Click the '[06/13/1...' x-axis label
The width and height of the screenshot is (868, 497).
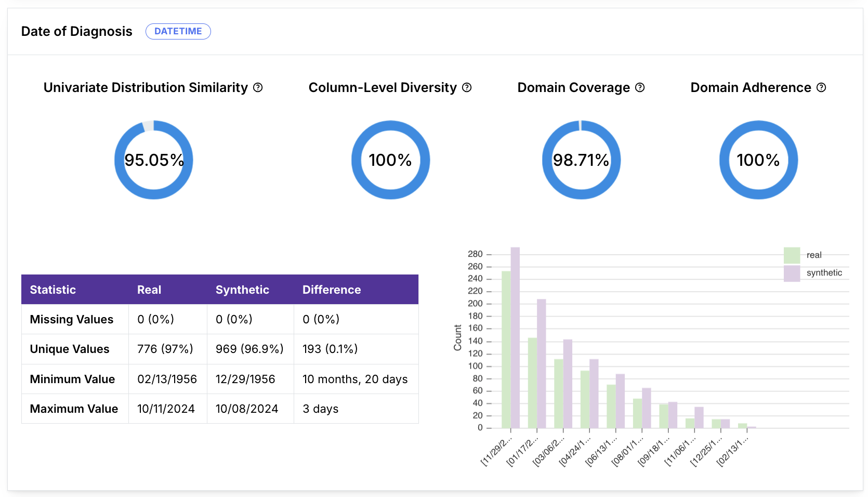601,450
